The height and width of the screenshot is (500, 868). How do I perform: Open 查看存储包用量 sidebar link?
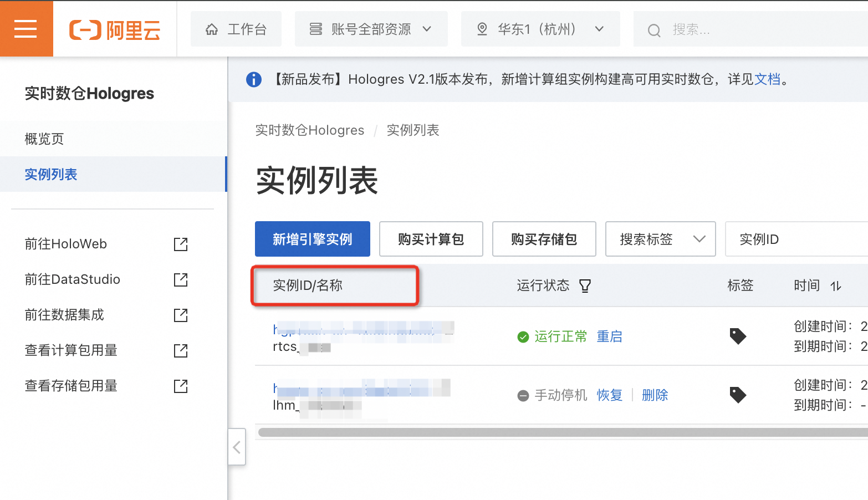[71, 386]
